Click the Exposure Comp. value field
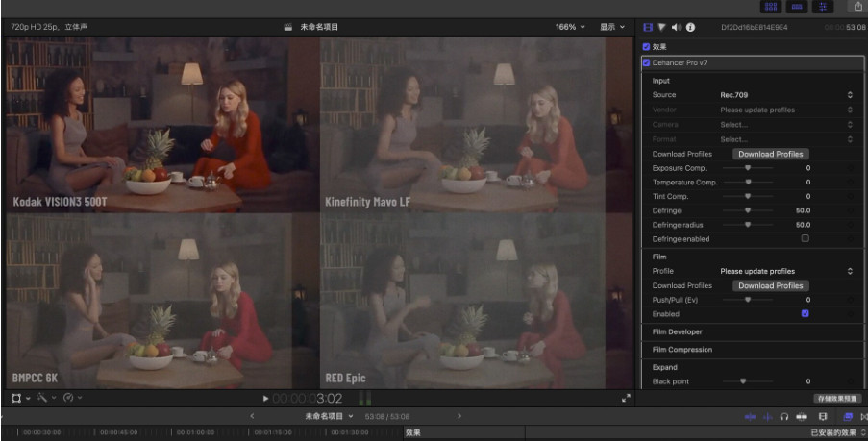868x441 pixels. (x=807, y=168)
